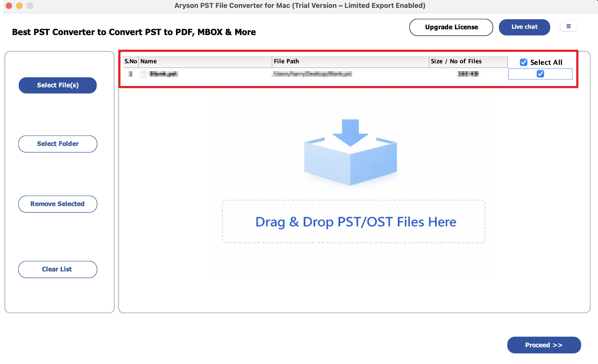This screenshot has height=364, width=598.
Task: Click Size / No of Files header
Action: 468,61
